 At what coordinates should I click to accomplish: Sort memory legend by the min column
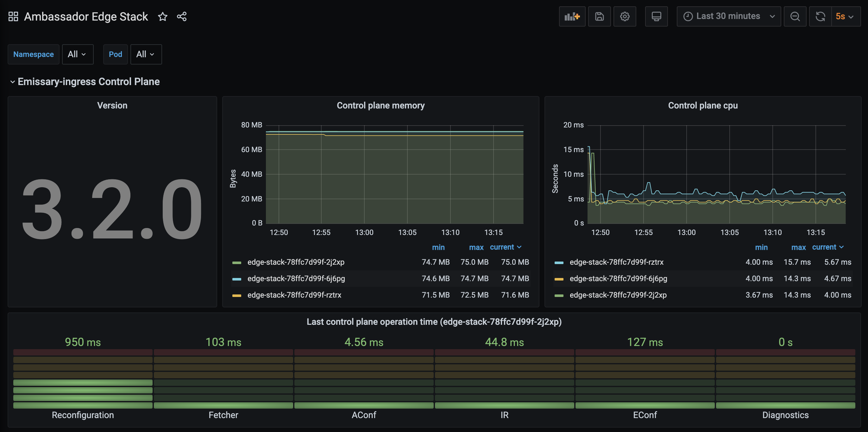pyautogui.click(x=438, y=247)
